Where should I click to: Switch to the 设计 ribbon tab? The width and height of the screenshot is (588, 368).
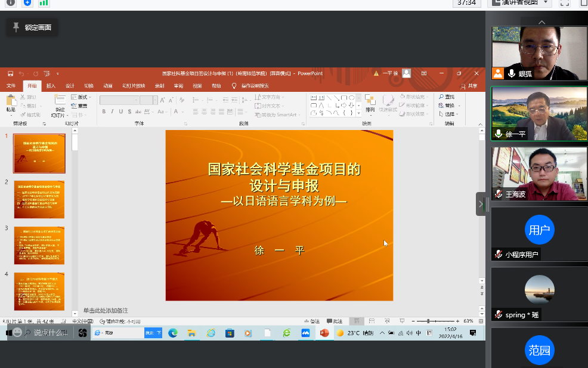point(70,86)
